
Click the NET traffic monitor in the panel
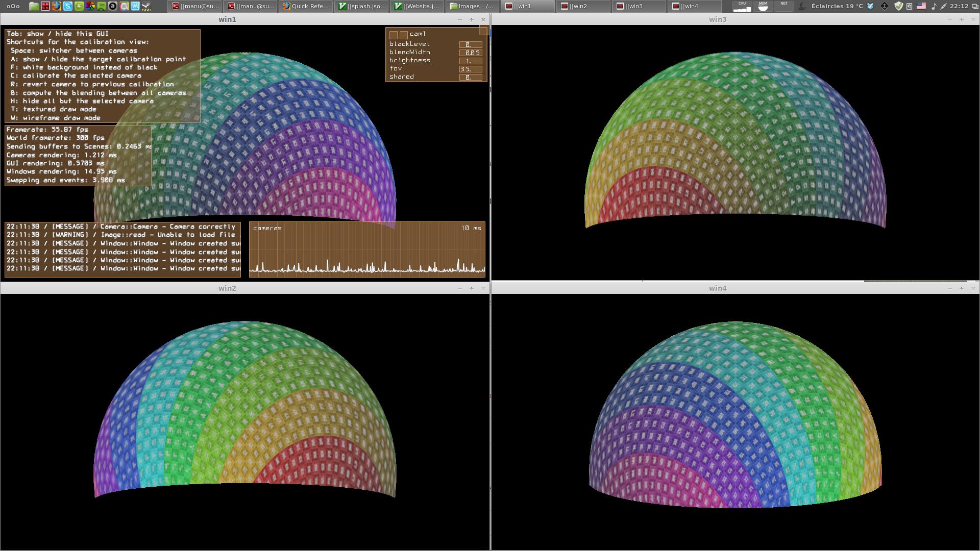pos(784,6)
